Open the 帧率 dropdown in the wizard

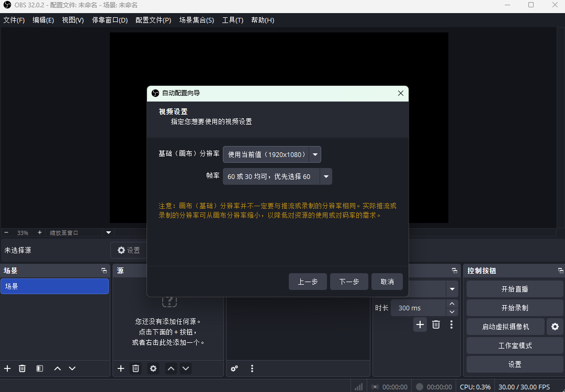325,176
